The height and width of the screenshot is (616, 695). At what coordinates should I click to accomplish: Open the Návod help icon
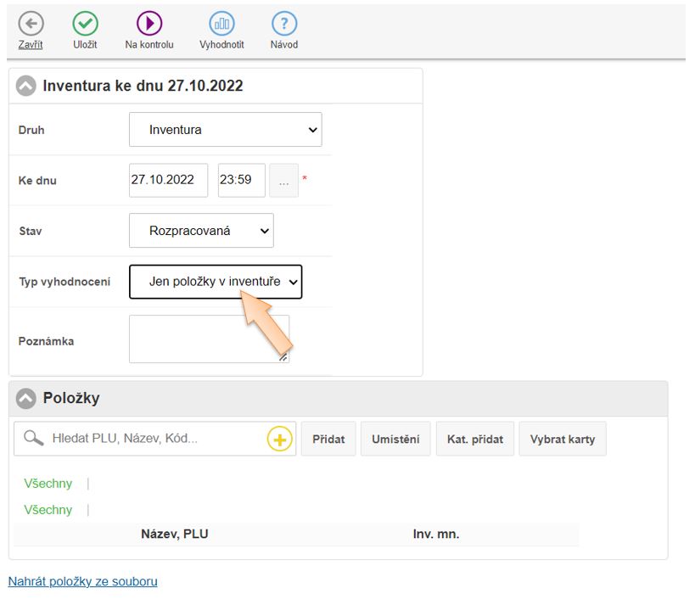tap(284, 24)
